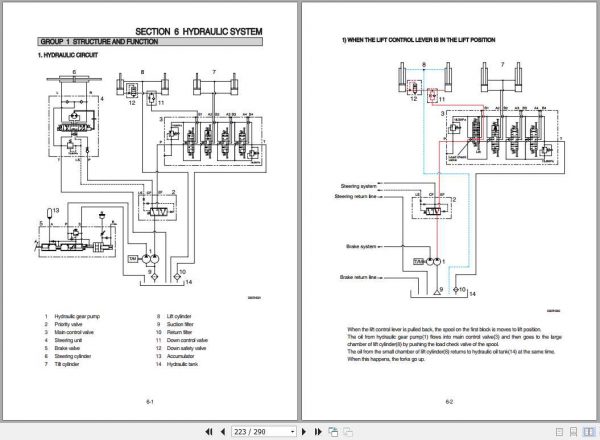Click legend entry Tilt cylinder
The image size is (600, 440).
click(x=67, y=364)
